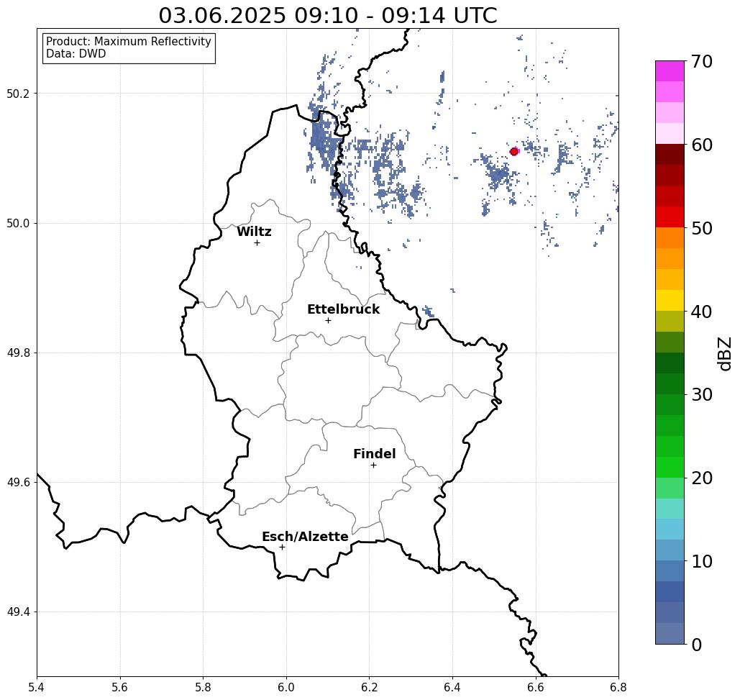Image resolution: width=740 pixels, height=700 pixels.
Task: Click the 50 dBZ colorbar label
Action: point(701,229)
